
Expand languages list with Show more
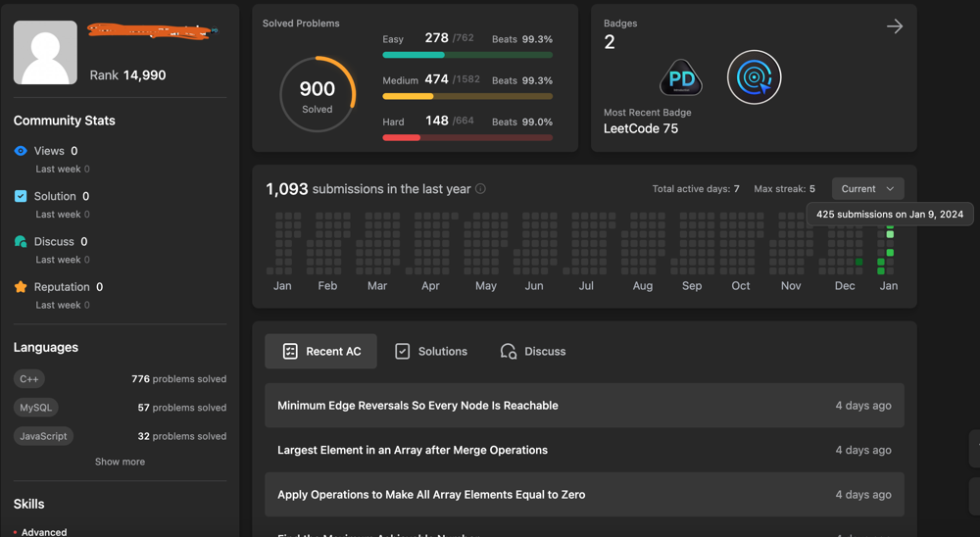(x=120, y=462)
